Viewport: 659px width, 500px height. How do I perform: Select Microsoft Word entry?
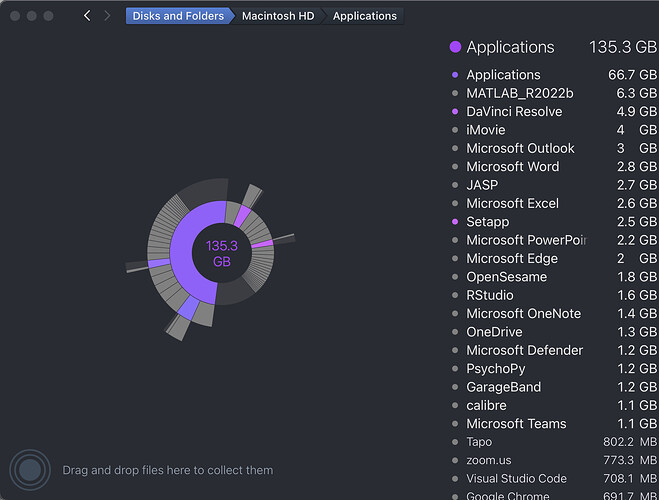(512, 167)
